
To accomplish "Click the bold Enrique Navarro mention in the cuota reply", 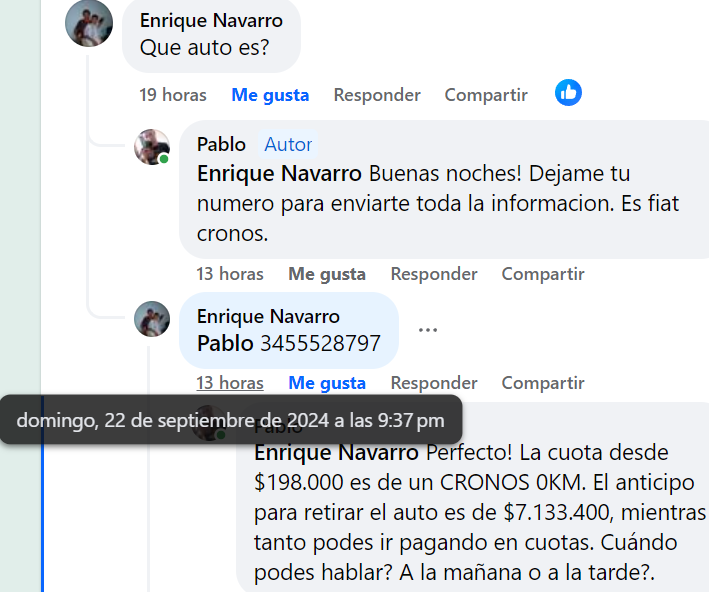I will [336, 453].
